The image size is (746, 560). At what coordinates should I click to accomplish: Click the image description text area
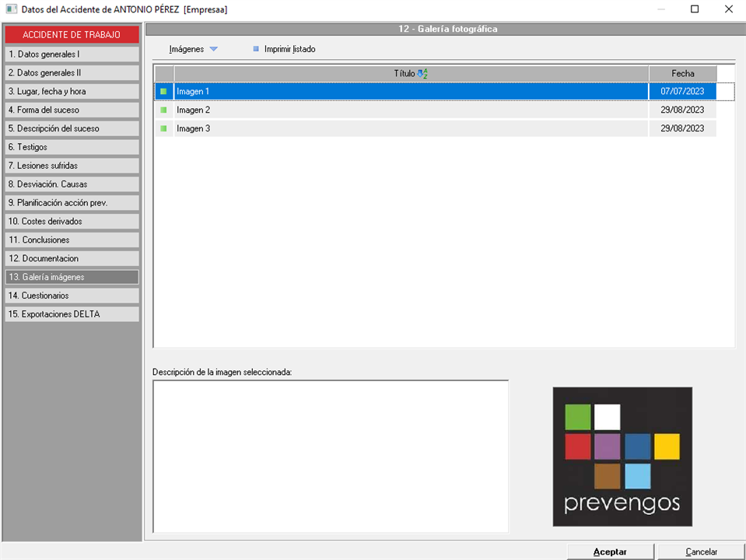(x=331, y=456)
